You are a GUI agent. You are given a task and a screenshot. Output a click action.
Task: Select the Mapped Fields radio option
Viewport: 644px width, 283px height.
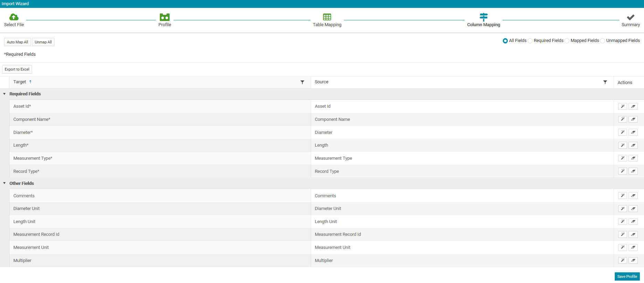tap(567, 41)
